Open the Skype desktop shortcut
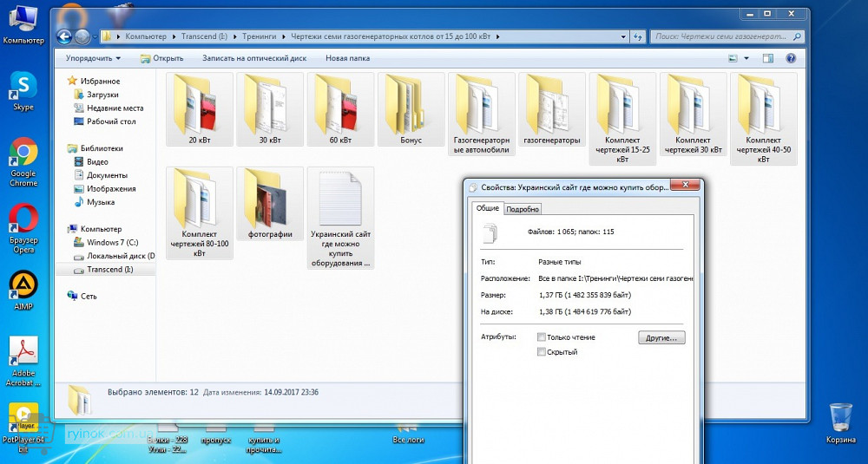868x464 pixels. pyautogui.click(x=23, y=87)
